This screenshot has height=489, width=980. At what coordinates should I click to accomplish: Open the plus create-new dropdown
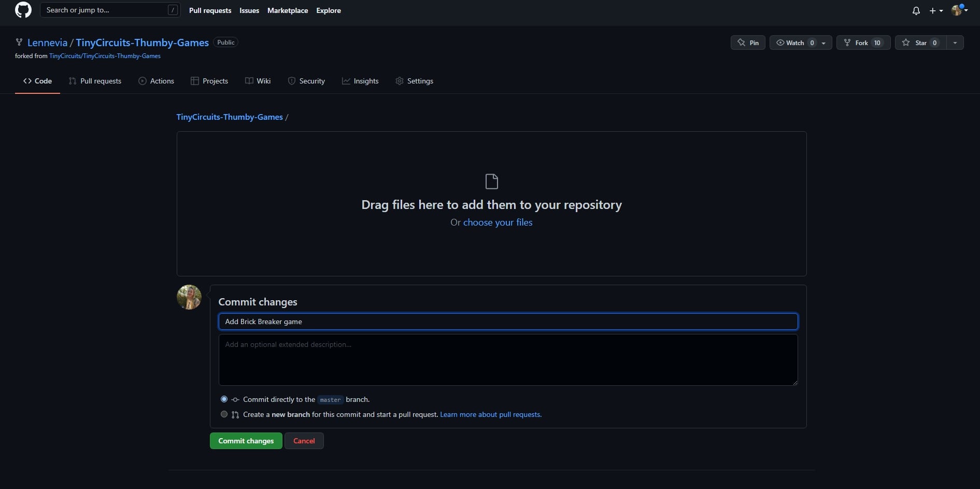click(935, 11)
